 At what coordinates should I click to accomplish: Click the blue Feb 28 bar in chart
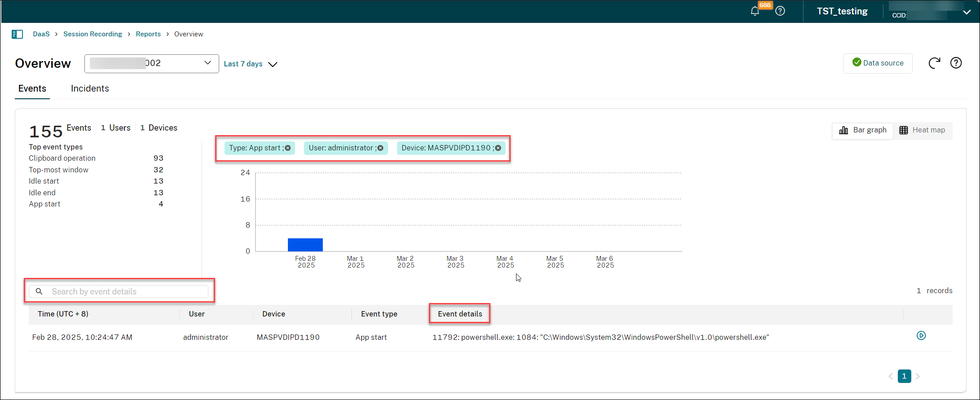[305, 245]
